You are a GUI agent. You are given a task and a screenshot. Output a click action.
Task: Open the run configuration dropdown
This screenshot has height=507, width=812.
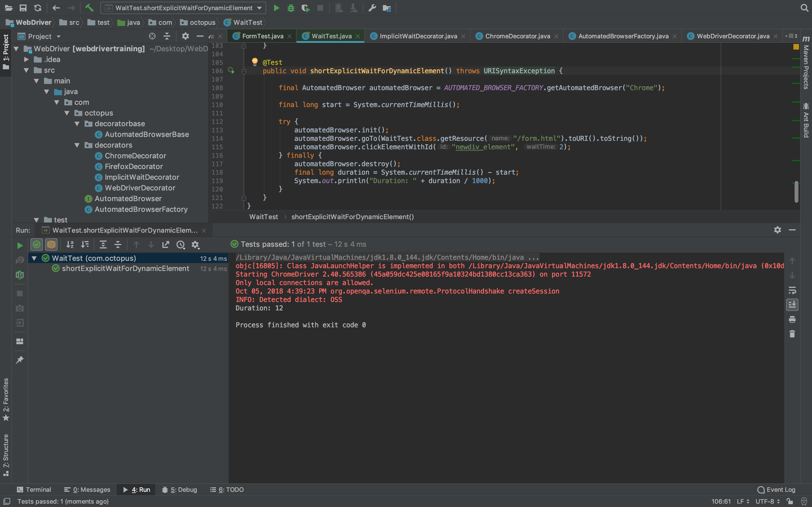(259, 8)
